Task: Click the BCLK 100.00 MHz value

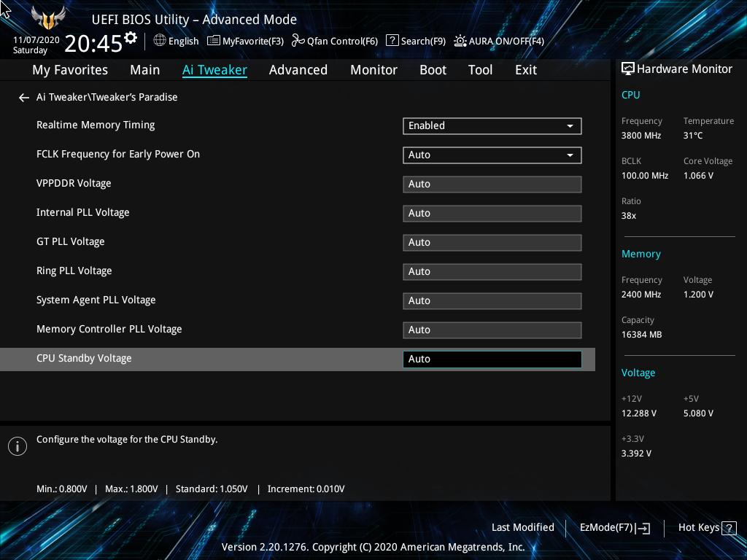Action: click(645, 176)
